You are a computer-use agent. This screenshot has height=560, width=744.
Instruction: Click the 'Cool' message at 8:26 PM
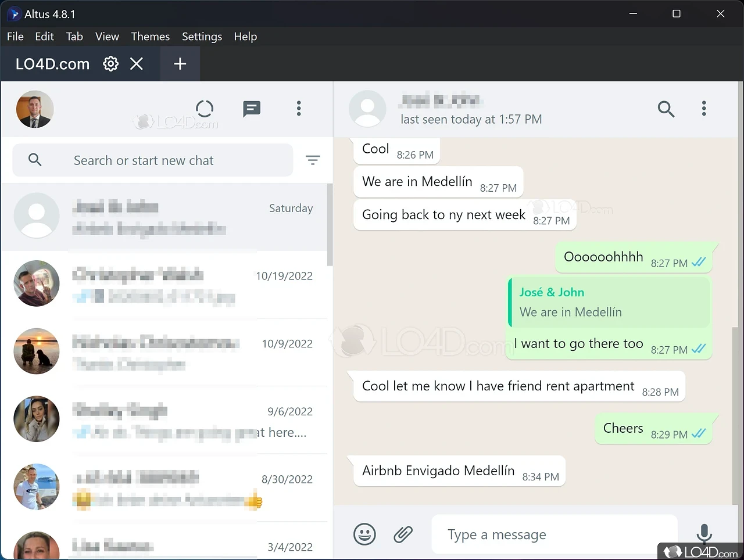click(x=397, y=150)
